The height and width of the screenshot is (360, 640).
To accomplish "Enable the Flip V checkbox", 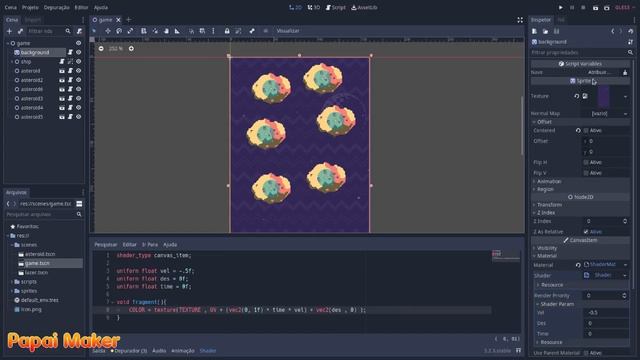I will 586,173.
